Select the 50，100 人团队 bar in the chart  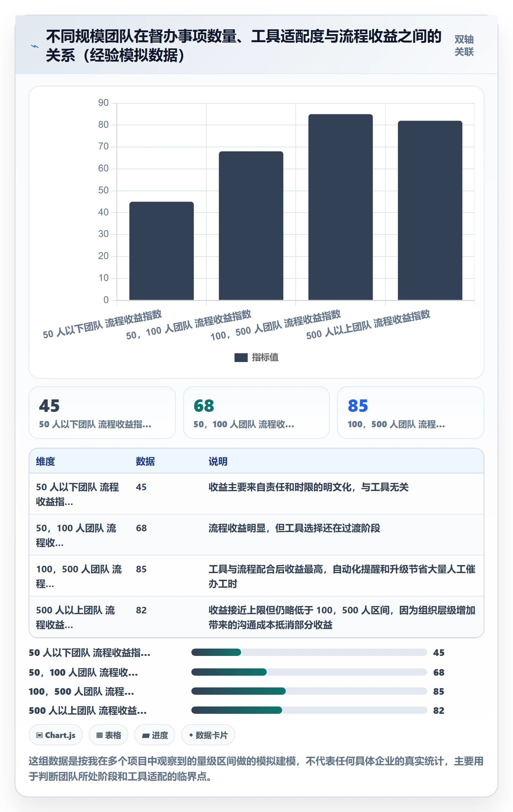251,226
